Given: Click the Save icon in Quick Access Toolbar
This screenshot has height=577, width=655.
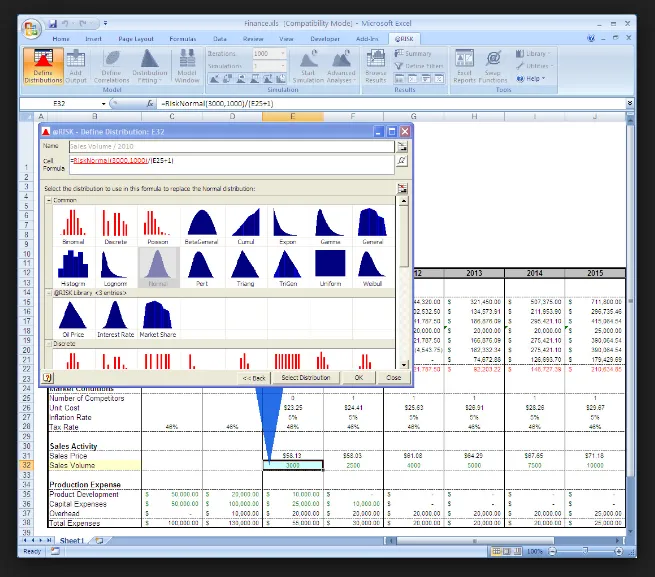Looking at the screenshot, I should (53, 24).
